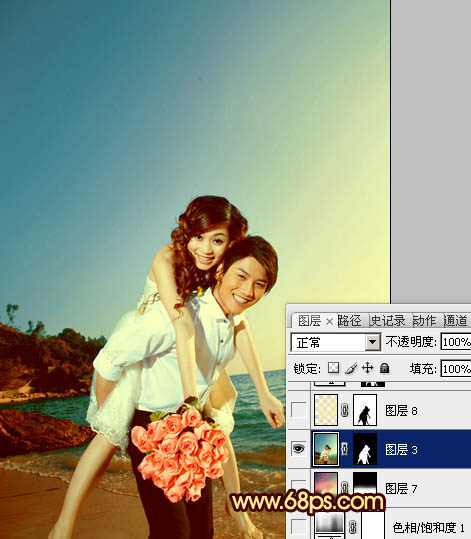The width and height of the screenshot is (471, 539).
Task: Select the layer mask thumbnail of 图层 8
Action: click(365, 410)
